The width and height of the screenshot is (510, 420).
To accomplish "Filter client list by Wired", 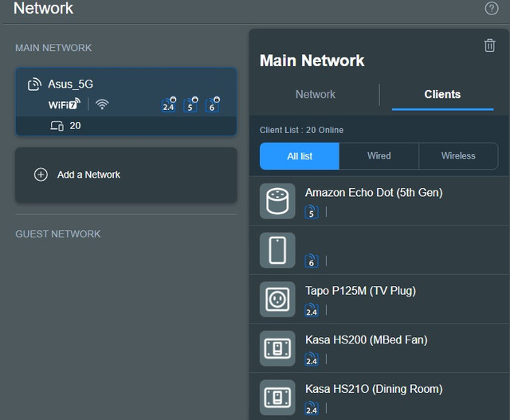I will pyautogui.click(x=379, y=156).
